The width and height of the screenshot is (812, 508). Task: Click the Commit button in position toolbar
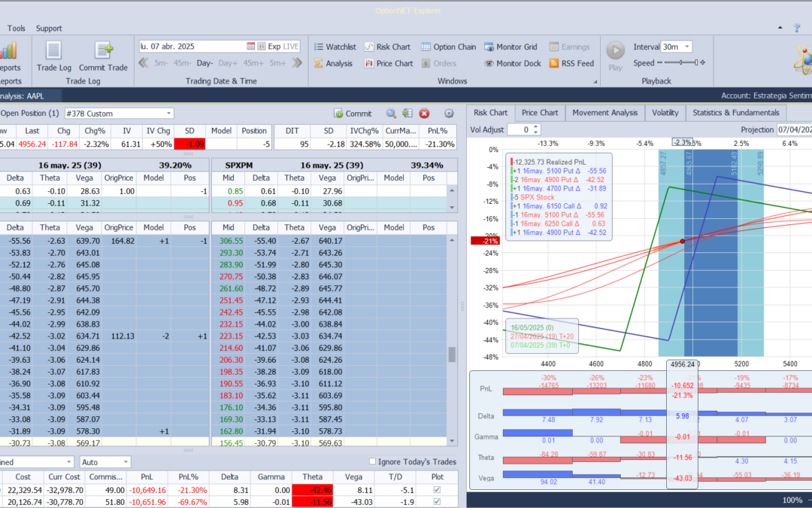point(353,114)
